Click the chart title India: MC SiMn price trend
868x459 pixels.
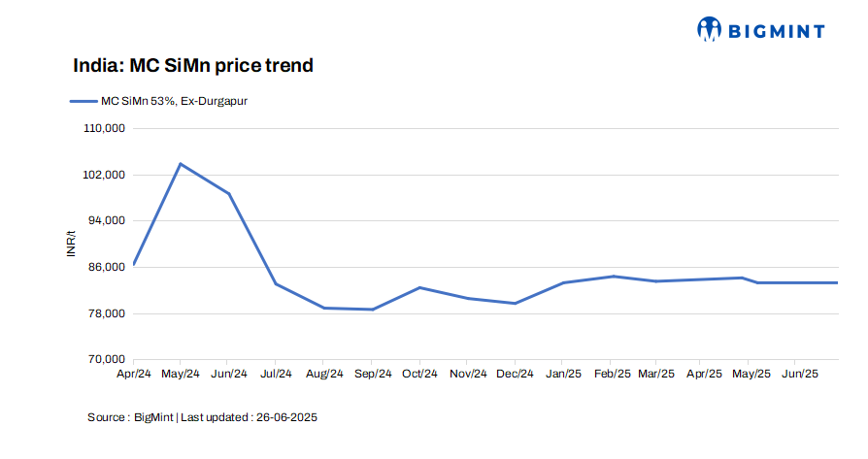[x=193, y=66]
